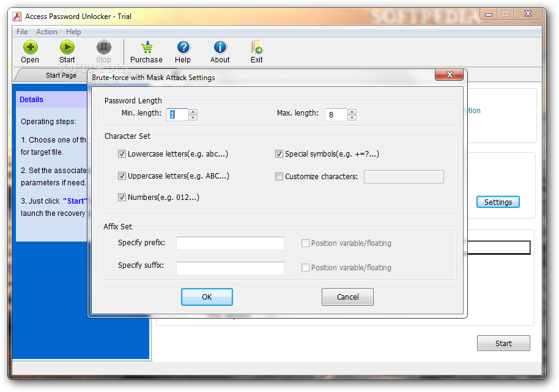Toggle prefix Position variable/floating checkbox
Screen dimensions: 559x392
(x=305, y=243)
